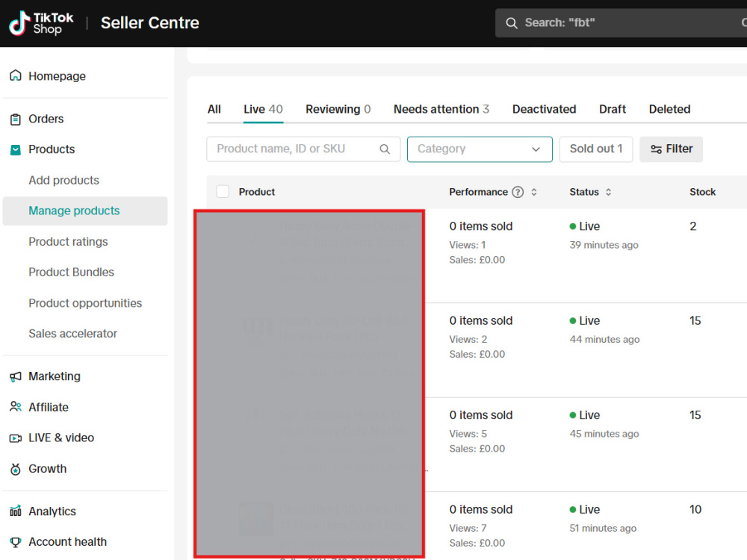The height and width of the screenshot is (560, 747).
Task: Click the Homepage house icon
Action: (16, 75)
